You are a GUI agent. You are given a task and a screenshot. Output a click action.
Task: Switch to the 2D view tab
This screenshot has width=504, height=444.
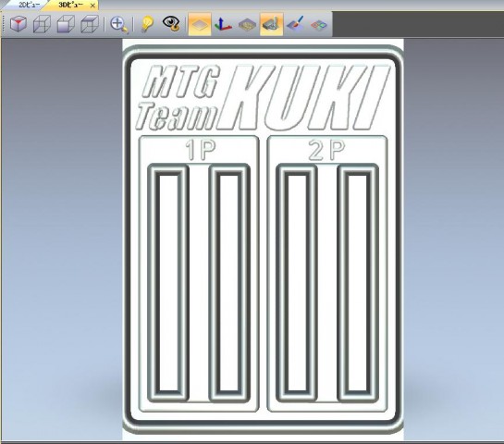coord(29,5)
